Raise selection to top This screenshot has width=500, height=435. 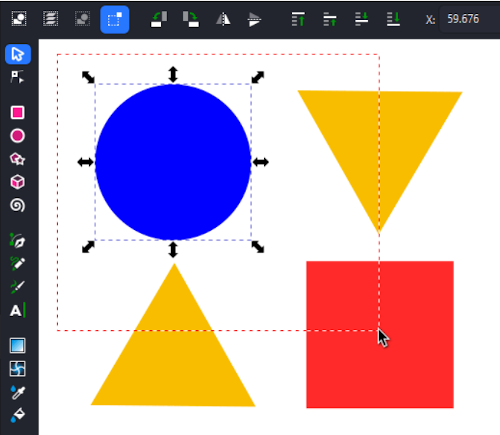[x=298, y=19]
